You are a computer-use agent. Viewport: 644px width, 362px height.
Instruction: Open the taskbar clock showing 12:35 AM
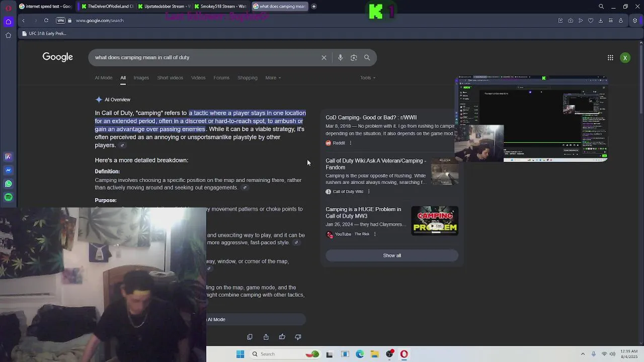click(x=629, y=354)
